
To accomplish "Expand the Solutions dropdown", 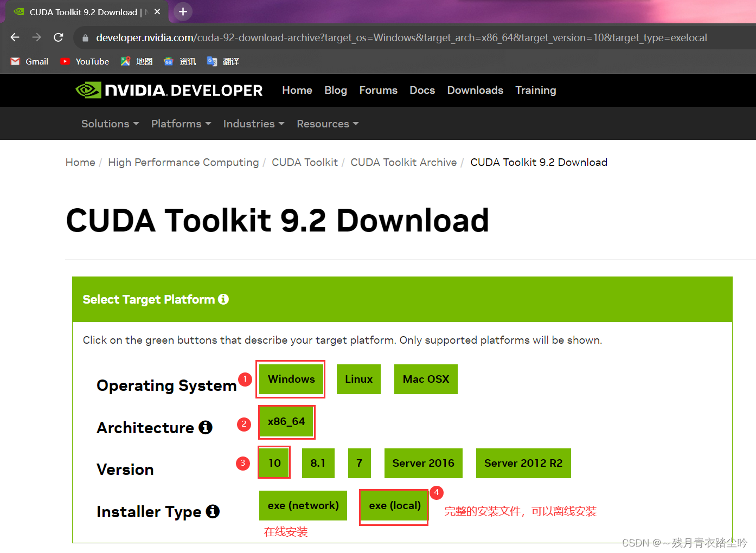I will click(x=110, y=124).
